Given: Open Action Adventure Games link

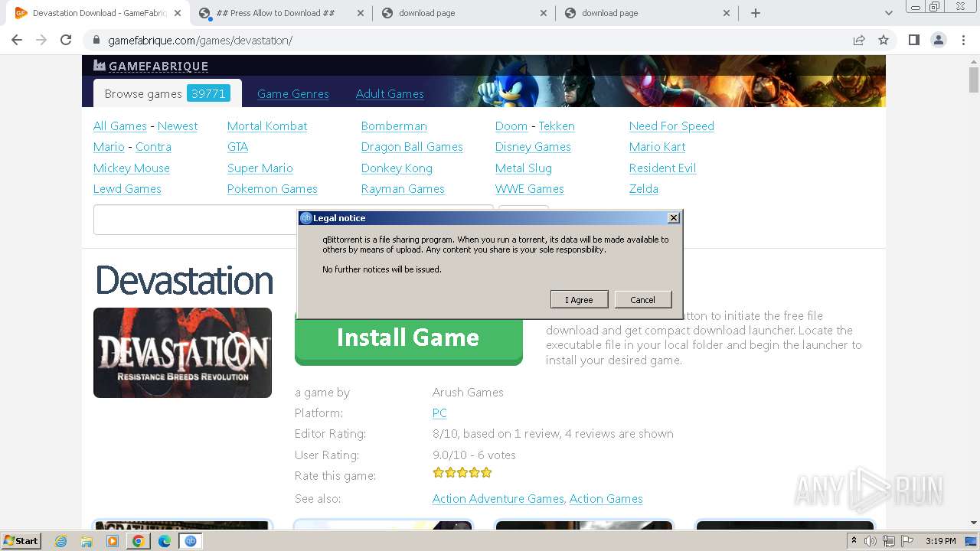Looking at the screenshot, I should [498, 499].
